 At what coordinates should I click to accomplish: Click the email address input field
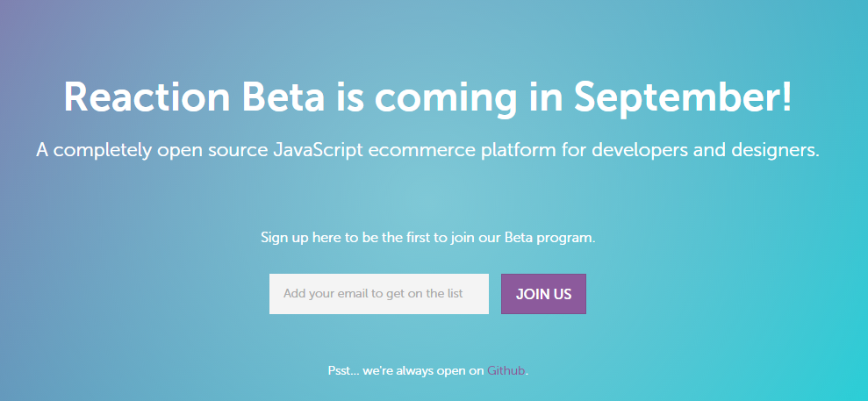click(379, 294)
